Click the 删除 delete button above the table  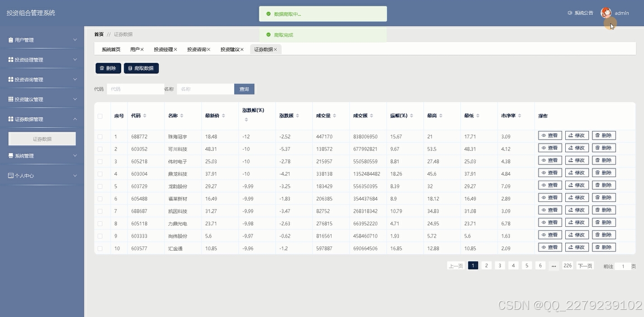(x=108, y=68)
